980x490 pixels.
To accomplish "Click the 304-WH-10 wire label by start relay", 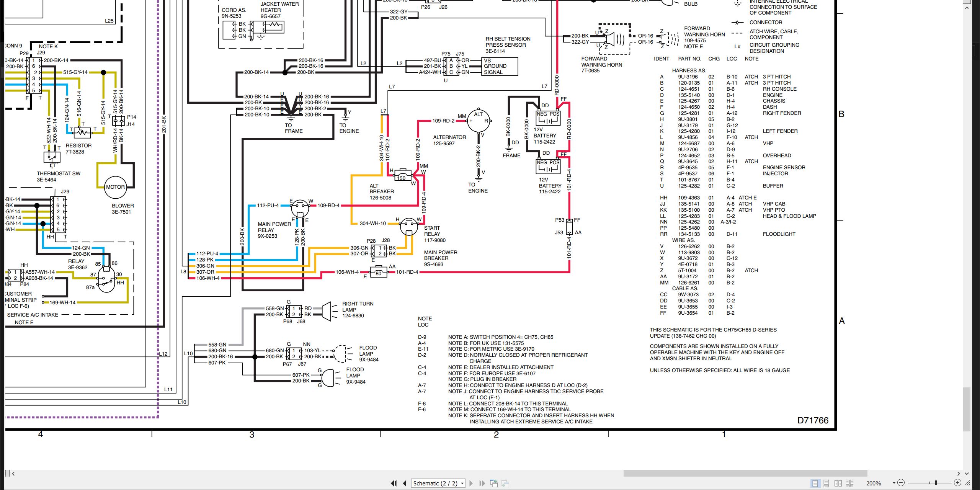I will tap(372, 223).
